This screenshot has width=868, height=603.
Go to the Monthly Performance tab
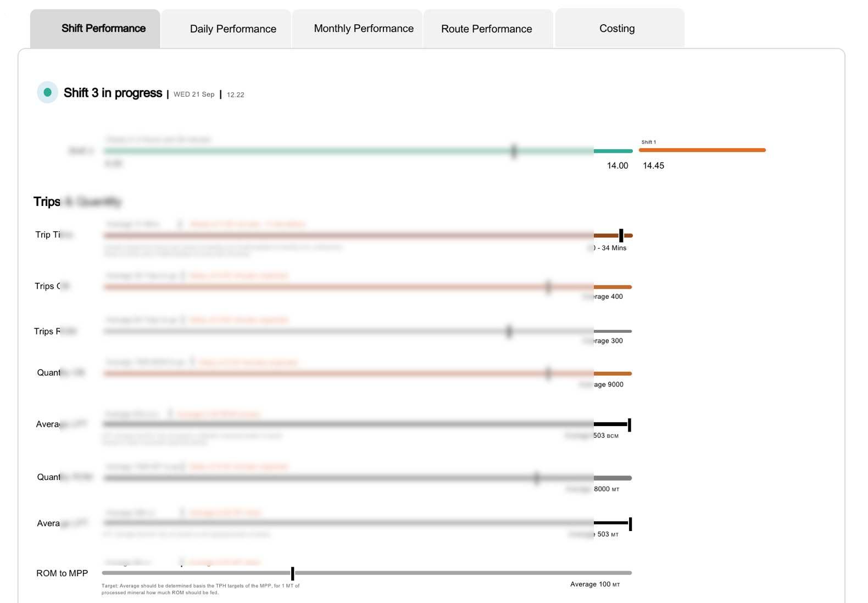(x=363, y=29)
